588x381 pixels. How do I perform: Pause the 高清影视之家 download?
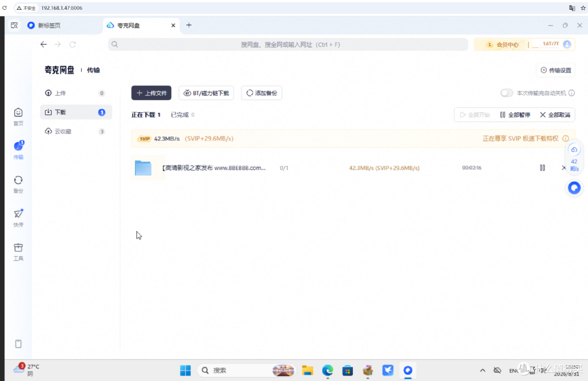pyautogui.click(x=542, y=168)
